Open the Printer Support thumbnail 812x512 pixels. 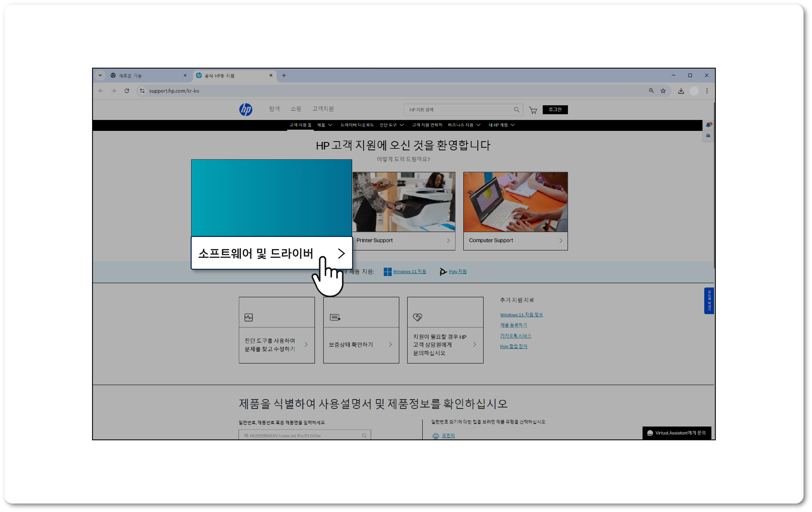(x=404, y=202)
